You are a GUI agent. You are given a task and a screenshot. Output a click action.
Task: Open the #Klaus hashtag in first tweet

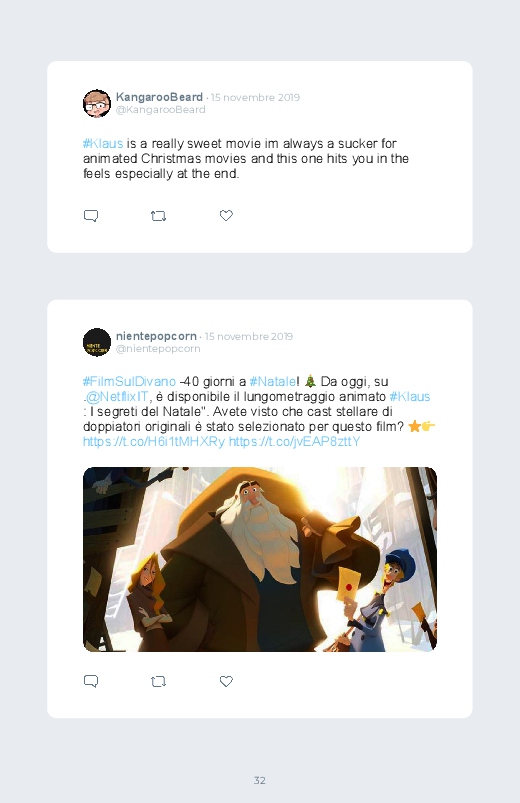tap(103, 143)
